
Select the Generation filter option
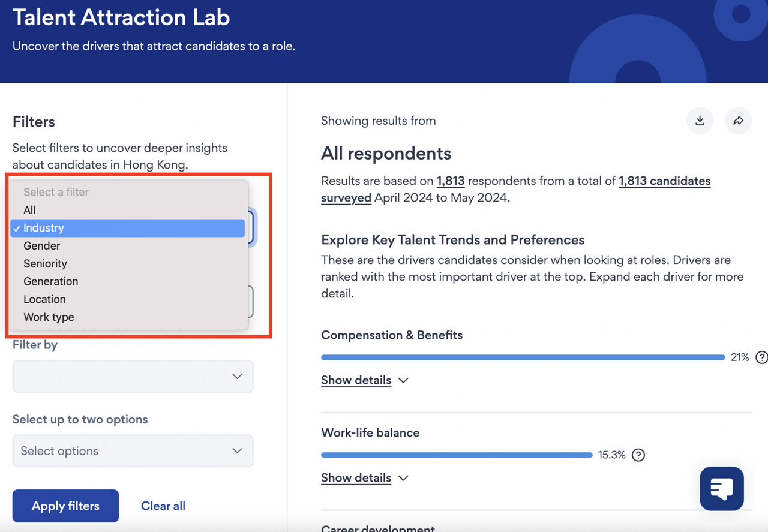click(50, 281)
